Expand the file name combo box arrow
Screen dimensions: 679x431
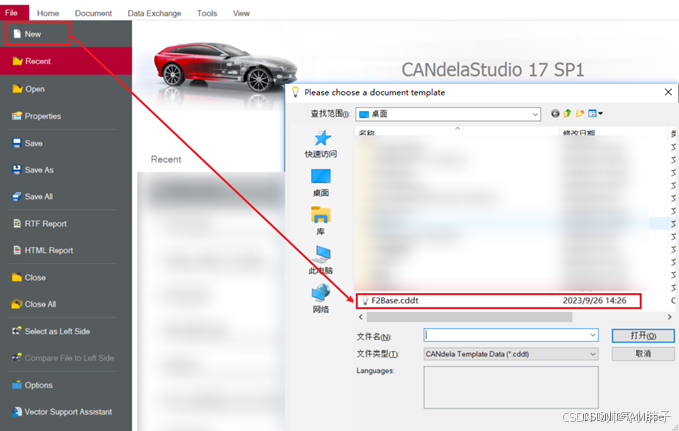tap(593, 335)
